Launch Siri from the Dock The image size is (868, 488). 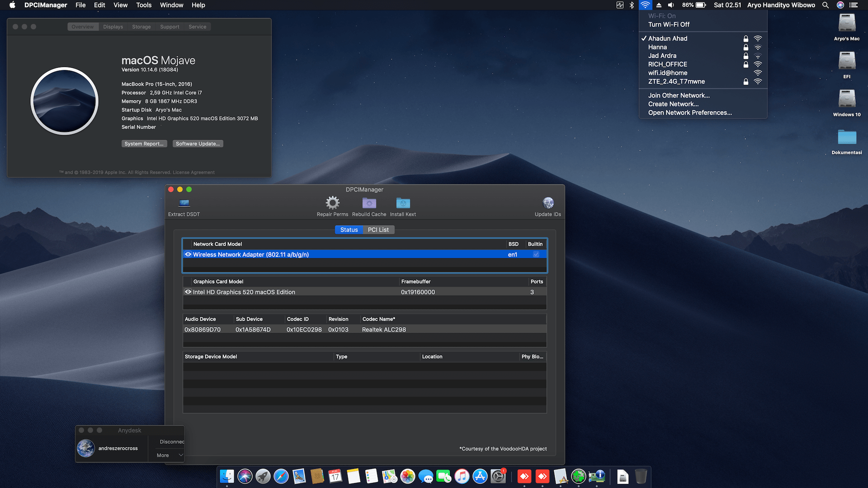245,476
